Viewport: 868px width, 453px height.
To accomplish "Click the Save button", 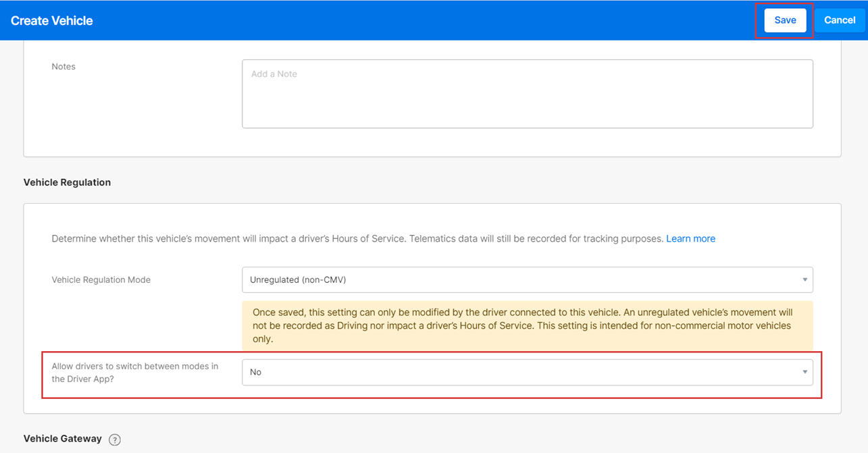I will tap(785, 20).
